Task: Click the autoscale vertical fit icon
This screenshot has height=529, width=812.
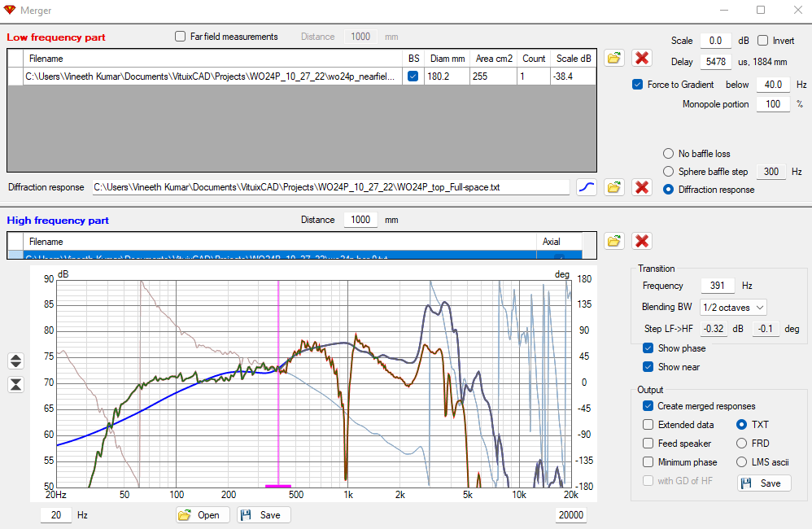Action: point(16,384)
